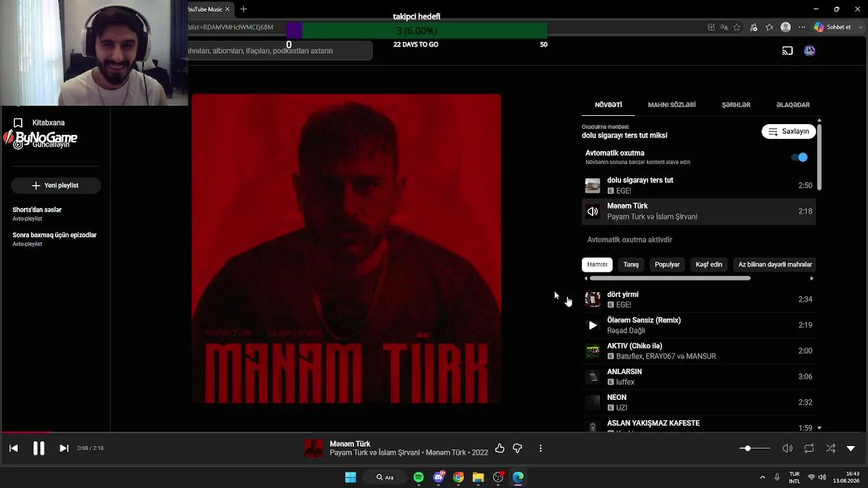This screenshot has height=488, width=868.
Task: Select the Populyar filter chip
Action: [667, 264]
